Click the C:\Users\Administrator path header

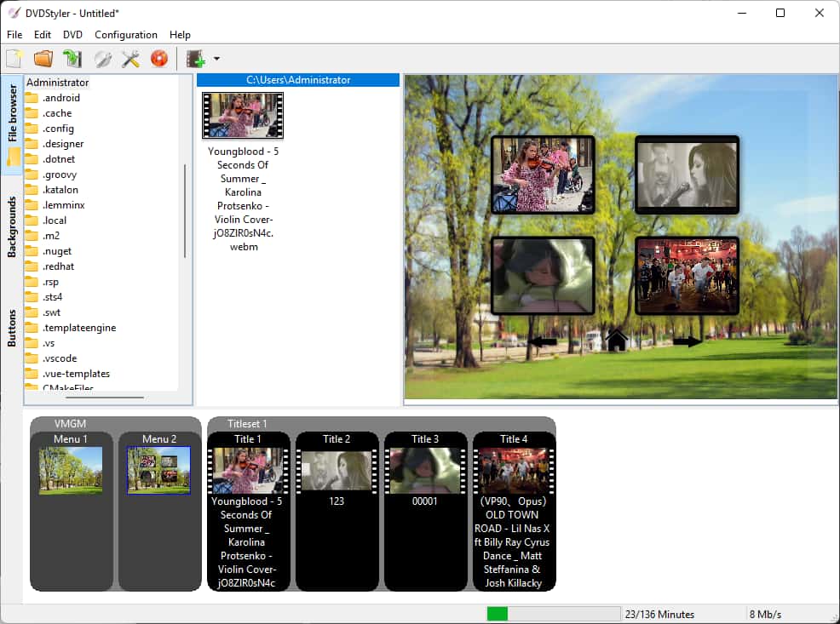click(298, 80)
